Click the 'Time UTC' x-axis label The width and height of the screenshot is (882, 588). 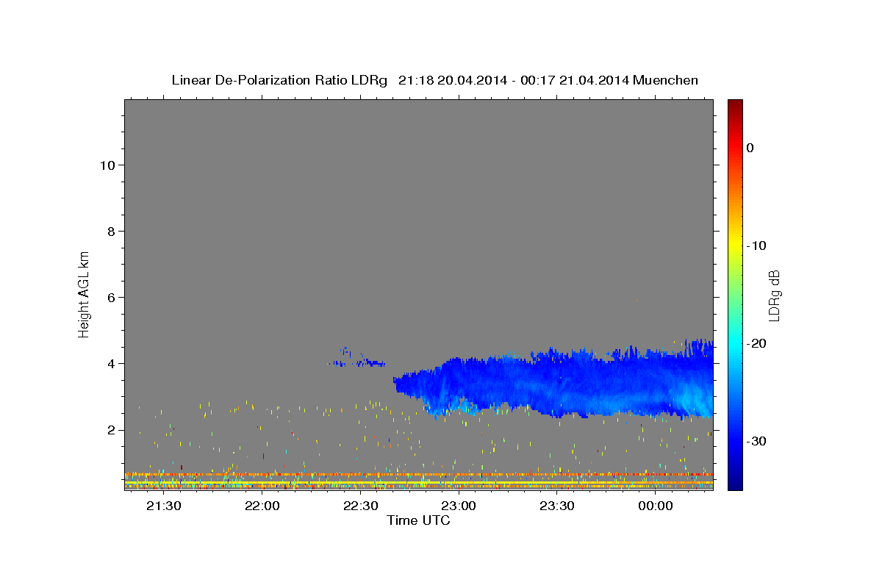[418, 520]
